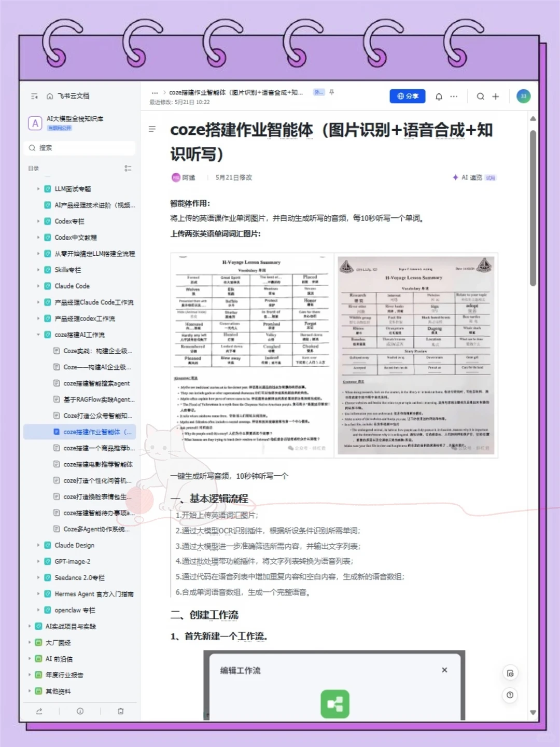Screen dimensions: 560x747
Task: Expand the LLM面试专题 tree node
Action: point(38,189)
